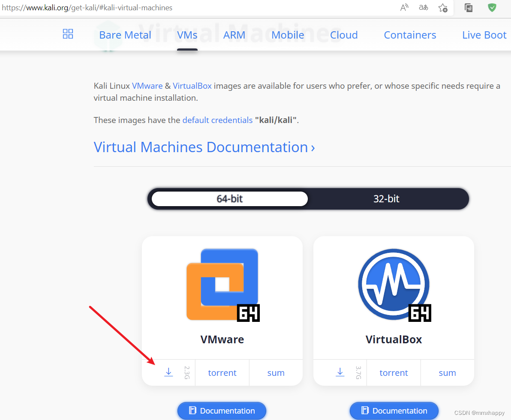The width and height of the screenshot is (511, 420).
Task: Open Documentation button under VMware card
Action: click(222, 411)
